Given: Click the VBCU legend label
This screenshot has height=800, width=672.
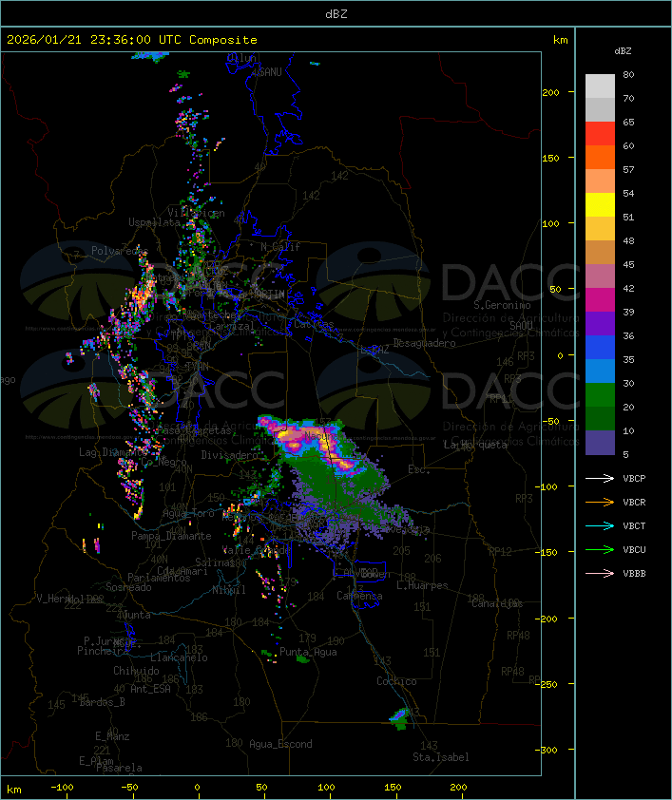Looking at the screenshot, I should [x=634, y=549].
